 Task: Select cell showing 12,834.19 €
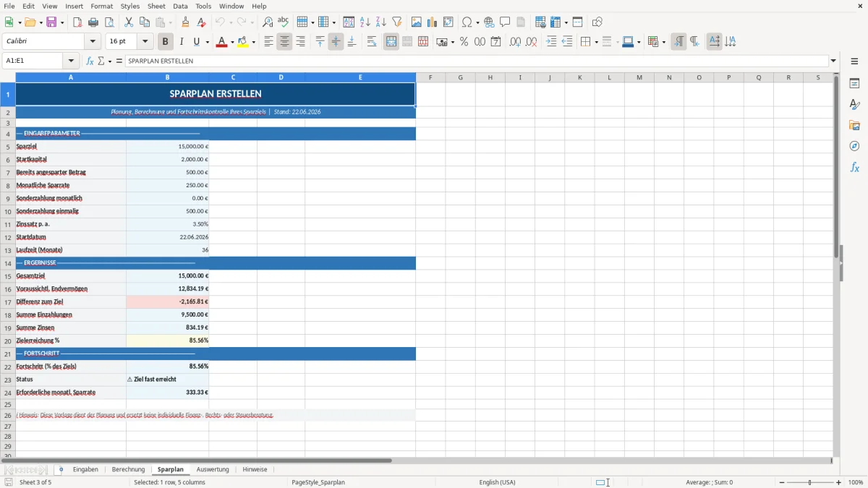point(168,288)
